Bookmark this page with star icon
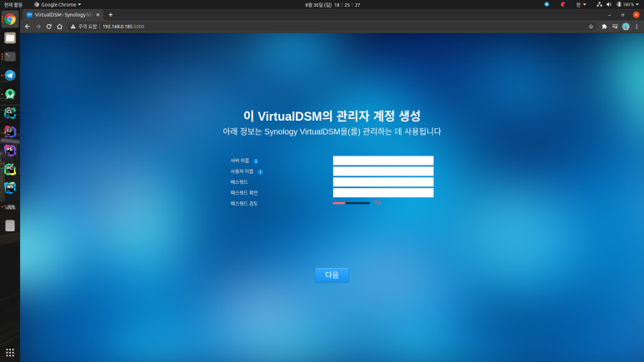 tap(591, 27)
